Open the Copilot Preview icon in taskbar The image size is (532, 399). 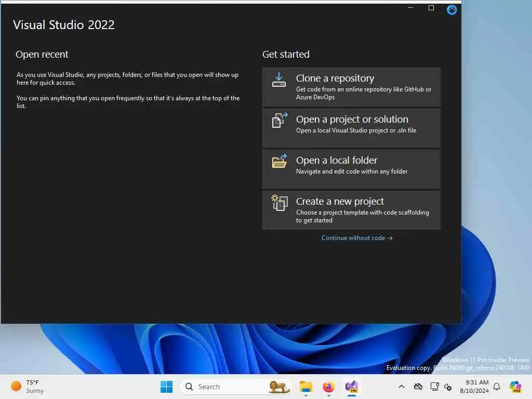pos(515,387)
